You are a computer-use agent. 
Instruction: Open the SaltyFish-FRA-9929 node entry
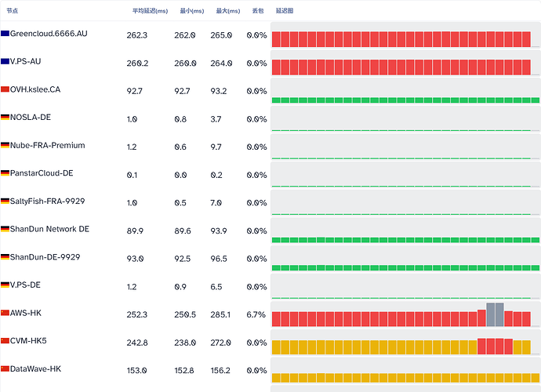pyautogui.click(x=47, y=201)
